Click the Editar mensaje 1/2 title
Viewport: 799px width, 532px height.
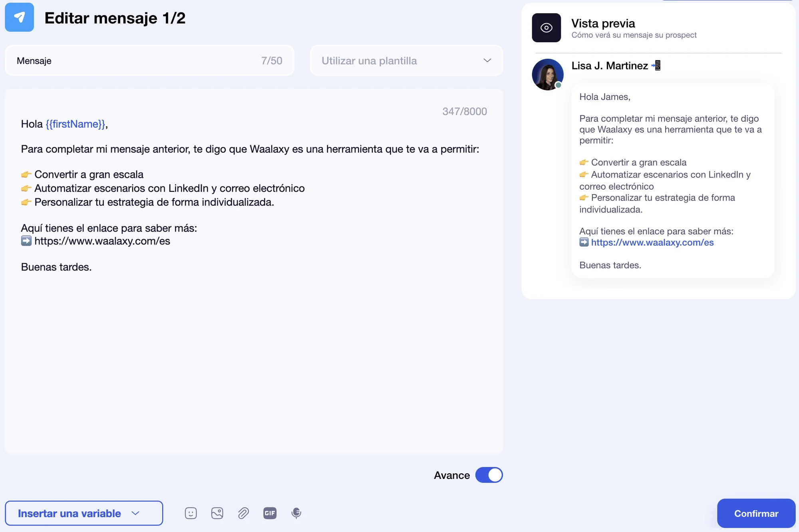pyautogui.click(x=115, y=18)
